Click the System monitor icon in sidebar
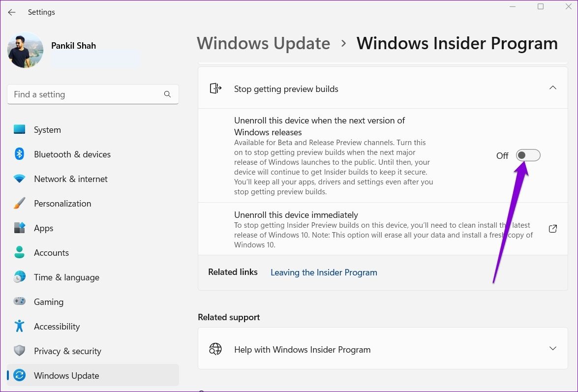The height and width of the screenshot is (392, 578). 20,130
